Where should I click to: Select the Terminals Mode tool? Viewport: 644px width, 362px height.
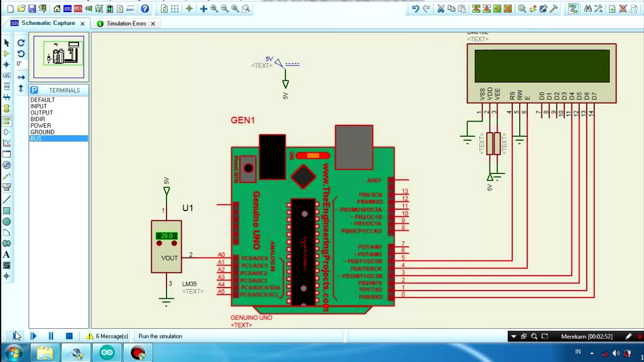[7, 121]
